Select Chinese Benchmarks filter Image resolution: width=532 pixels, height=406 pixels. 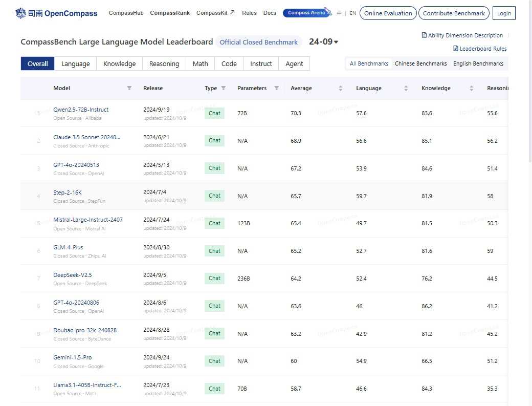(x=420, y=63)
